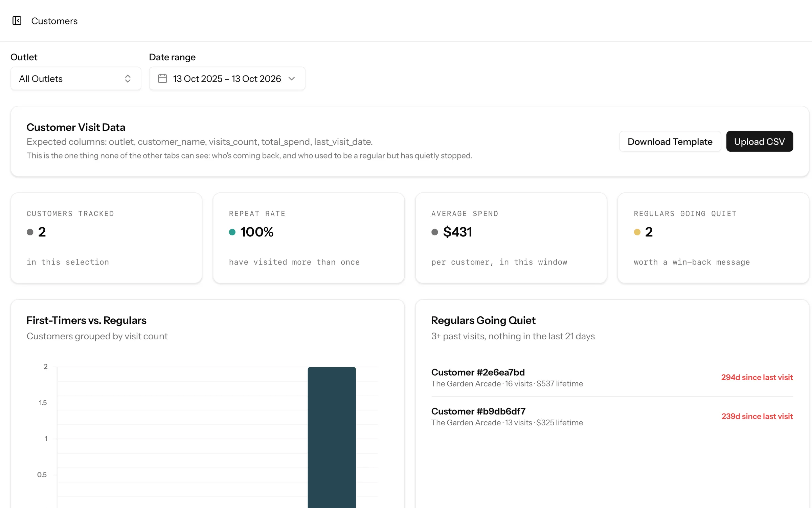The image size is (812, 508).
Task: Click the Regulars Going Quiet stat card
Action: click(x=713, y=238)
